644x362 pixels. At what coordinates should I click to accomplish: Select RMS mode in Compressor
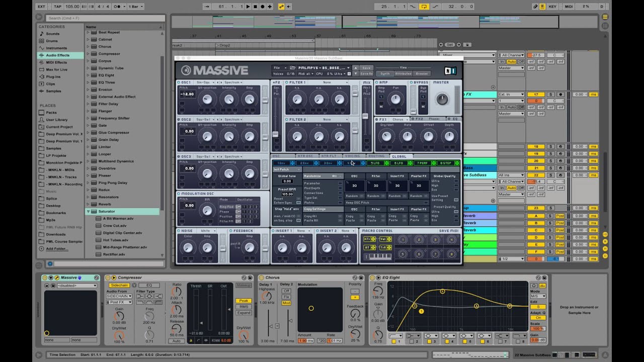pos(244,307)
